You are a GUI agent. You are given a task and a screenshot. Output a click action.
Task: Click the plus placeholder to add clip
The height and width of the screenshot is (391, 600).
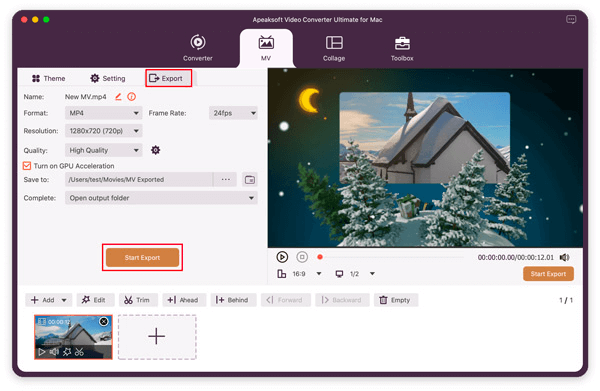157,337
